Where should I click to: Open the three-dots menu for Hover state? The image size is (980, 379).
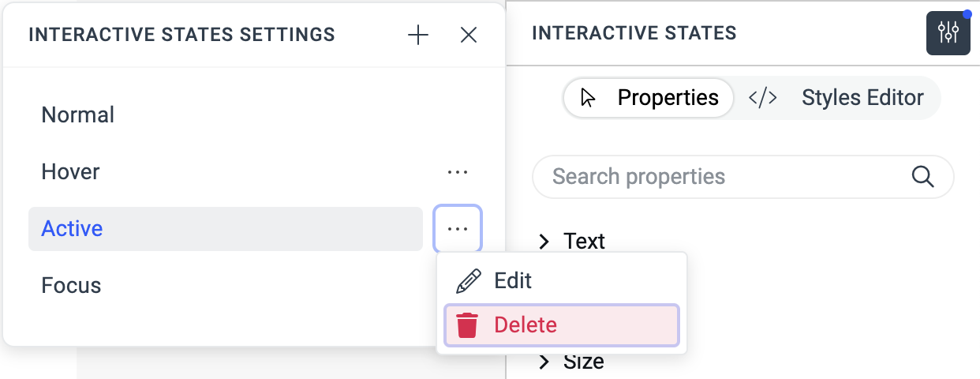pos(458,172)
